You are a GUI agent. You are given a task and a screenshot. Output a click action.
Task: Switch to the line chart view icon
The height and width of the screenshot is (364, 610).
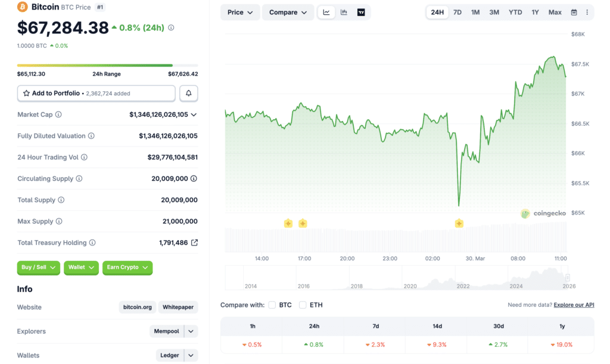(326, 13)
